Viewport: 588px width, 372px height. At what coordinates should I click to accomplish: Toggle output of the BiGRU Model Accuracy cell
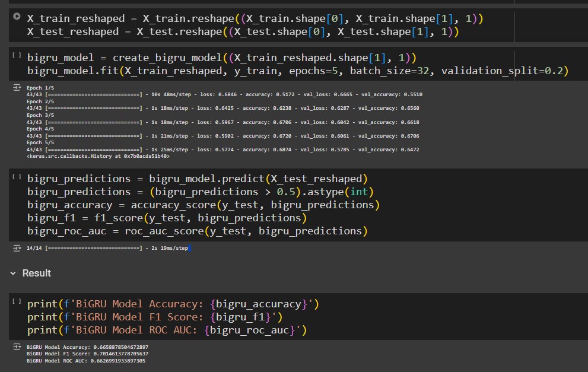pyautogui.click(x=17, y=347)
